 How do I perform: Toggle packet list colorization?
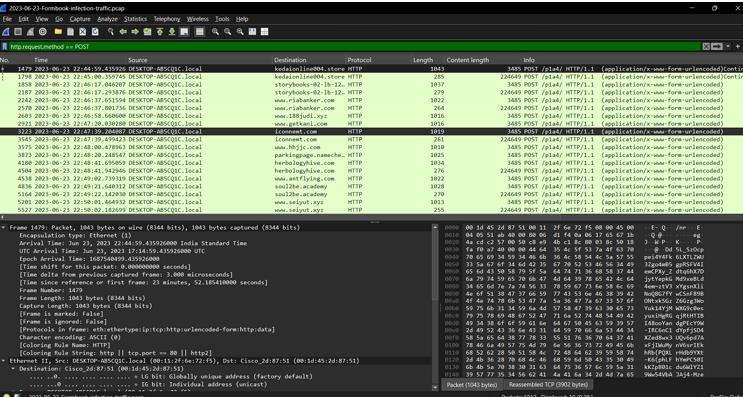(200, 32)
